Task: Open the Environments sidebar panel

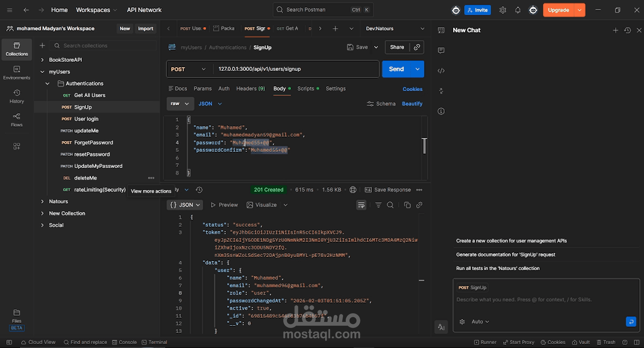Action: point(17,73)
